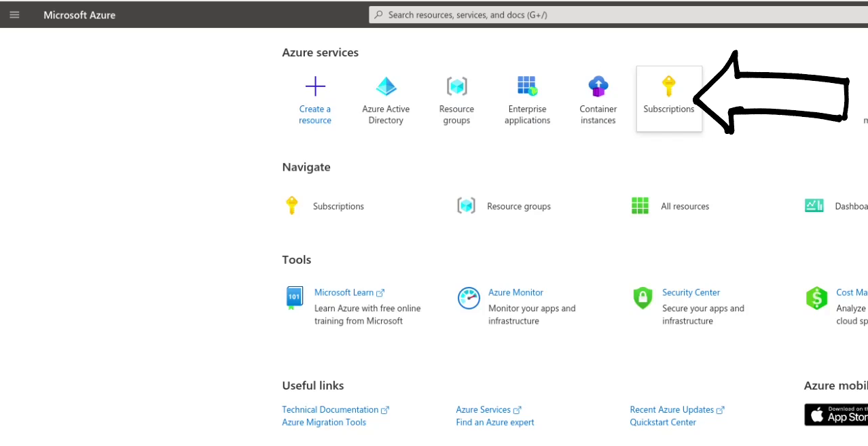Click the Security Center shield icon

coord(642,298)
